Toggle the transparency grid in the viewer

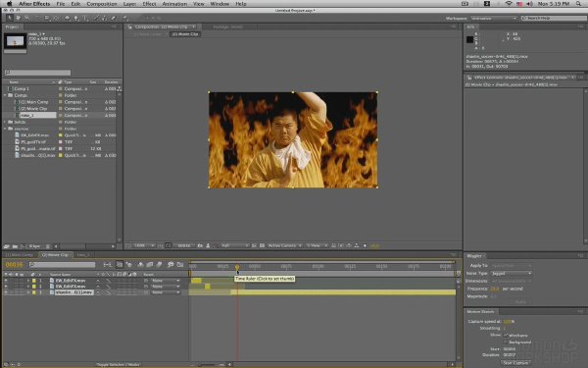[262, 245]
